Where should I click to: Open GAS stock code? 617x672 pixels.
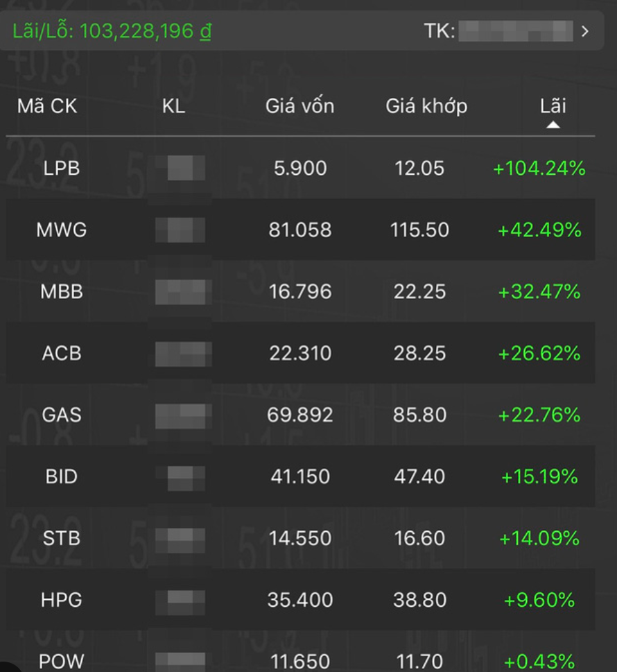pos(62,415)
